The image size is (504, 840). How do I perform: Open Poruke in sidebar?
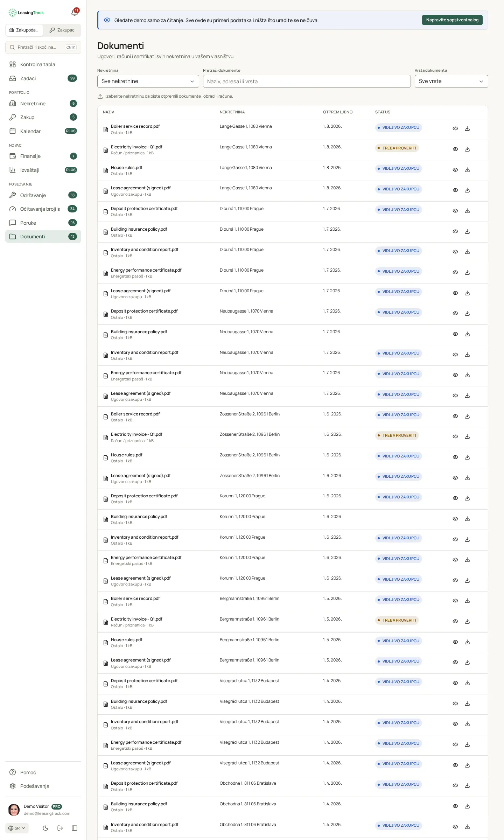click(x=43, y=223)
